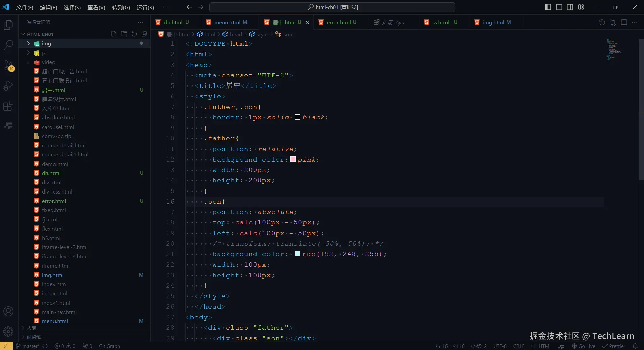Switch to the img.html tab
Screen dimensions: 644x350
tap(496, 22)
